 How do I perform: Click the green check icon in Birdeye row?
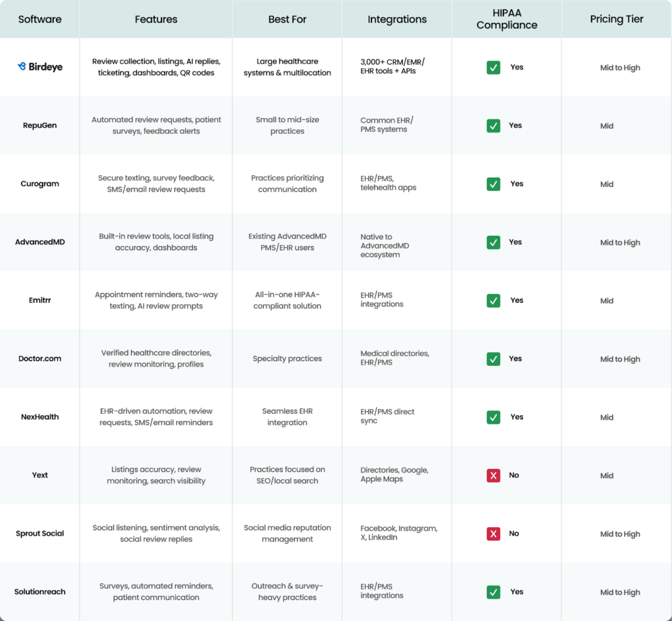click(493, 67)
